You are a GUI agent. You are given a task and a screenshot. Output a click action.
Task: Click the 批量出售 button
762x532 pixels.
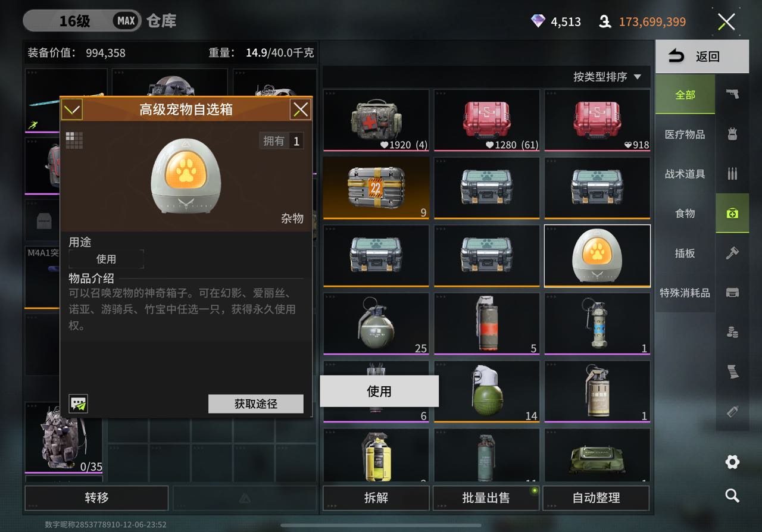[486, 498]
